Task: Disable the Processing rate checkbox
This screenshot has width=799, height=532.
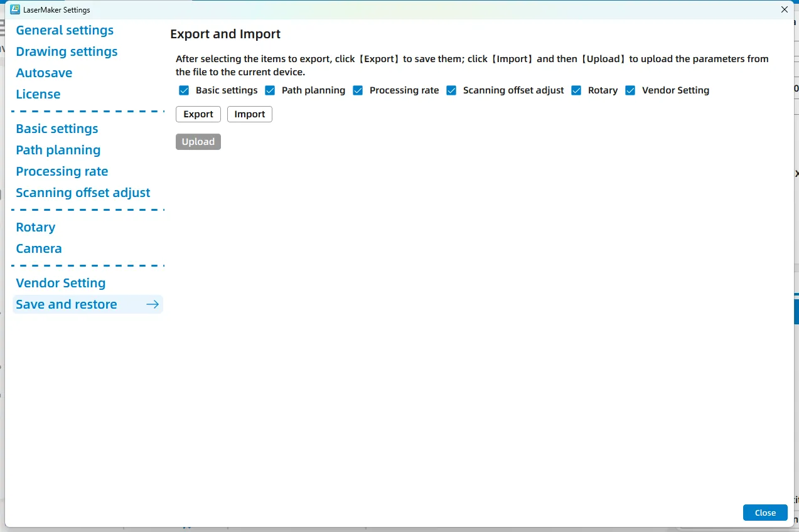Action: tap(358, 90)
